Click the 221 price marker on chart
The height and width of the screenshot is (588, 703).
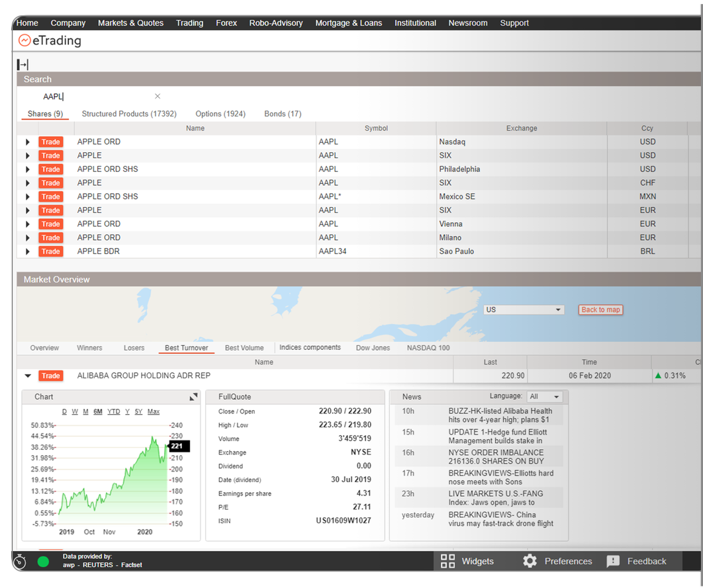[x=178, y=446]
